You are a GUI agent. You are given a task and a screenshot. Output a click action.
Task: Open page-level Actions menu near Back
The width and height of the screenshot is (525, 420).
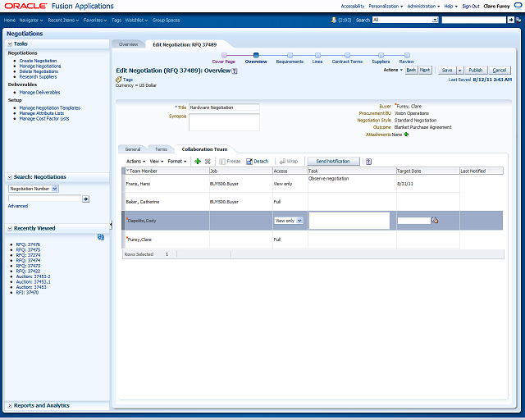click(x=393, y=70)
